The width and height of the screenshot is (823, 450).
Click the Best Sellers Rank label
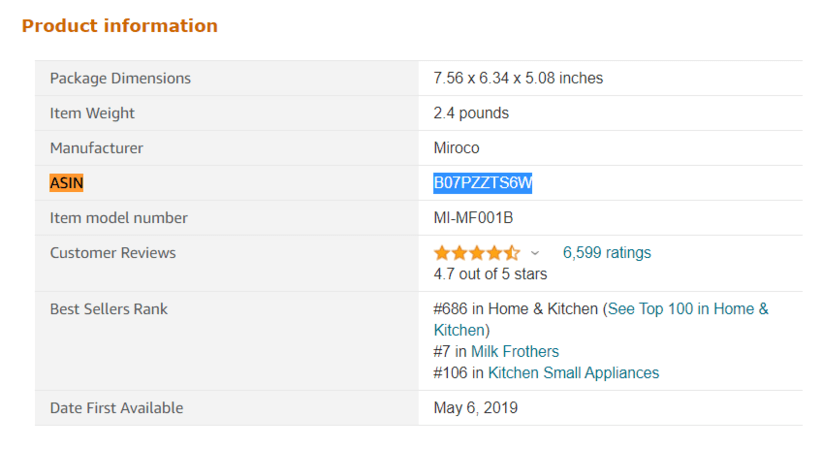tap(109, 309)
